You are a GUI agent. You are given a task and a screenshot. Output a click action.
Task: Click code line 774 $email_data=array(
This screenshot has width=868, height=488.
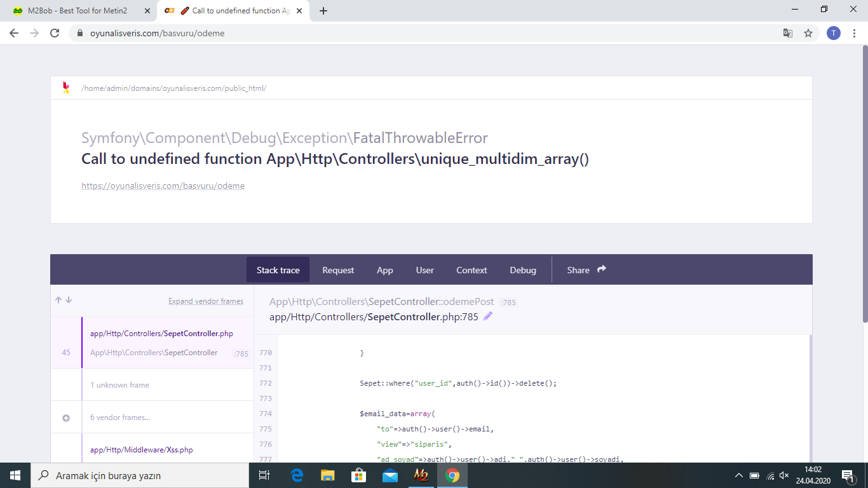(x=398, y=414)
